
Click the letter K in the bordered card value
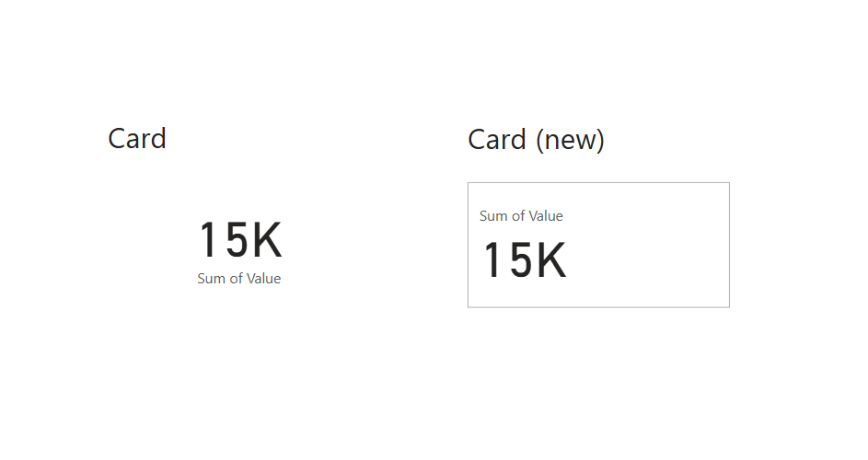point(551,260)
